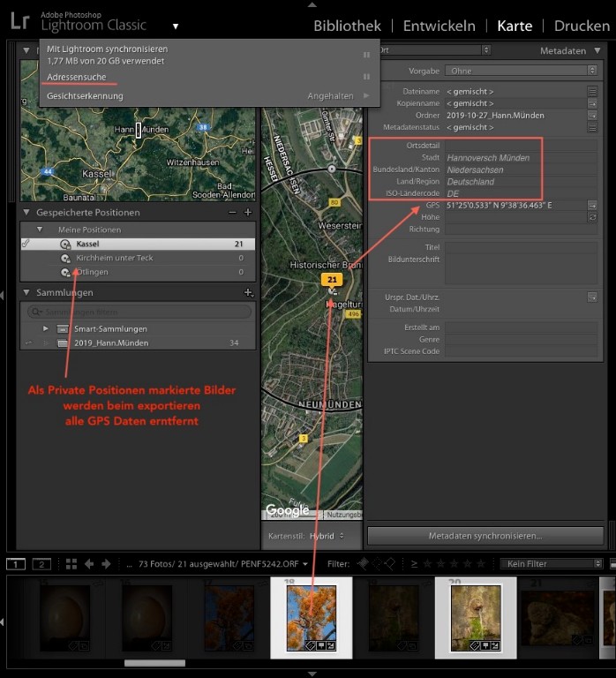Click the Ortsdetail field
The width and height of the screenshot is (616, 678).
pos(521,146)
